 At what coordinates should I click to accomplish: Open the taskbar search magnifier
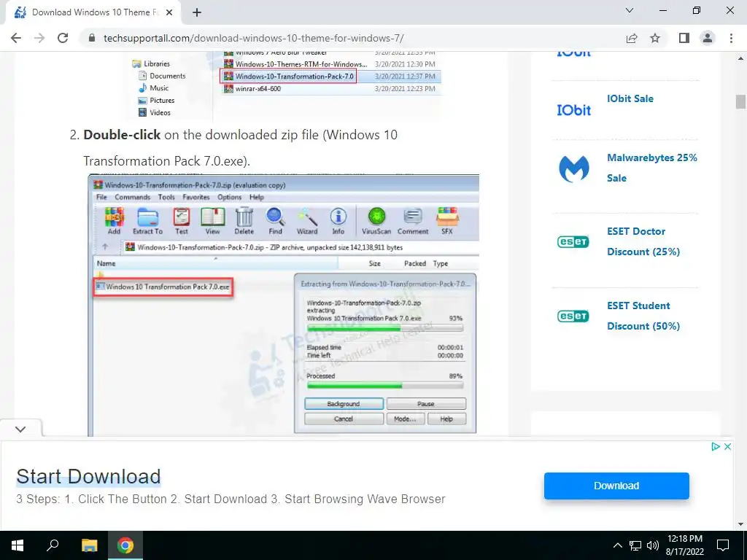(53, 545)
